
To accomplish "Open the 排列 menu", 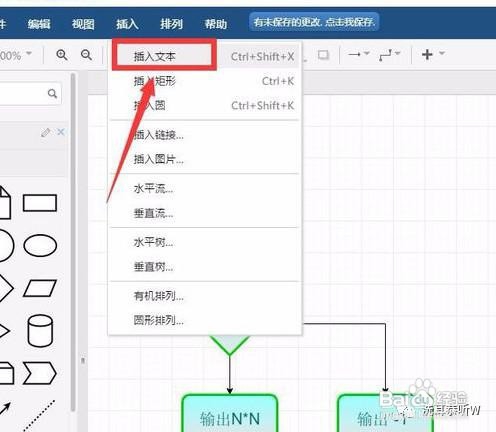I will coord(171,24).
